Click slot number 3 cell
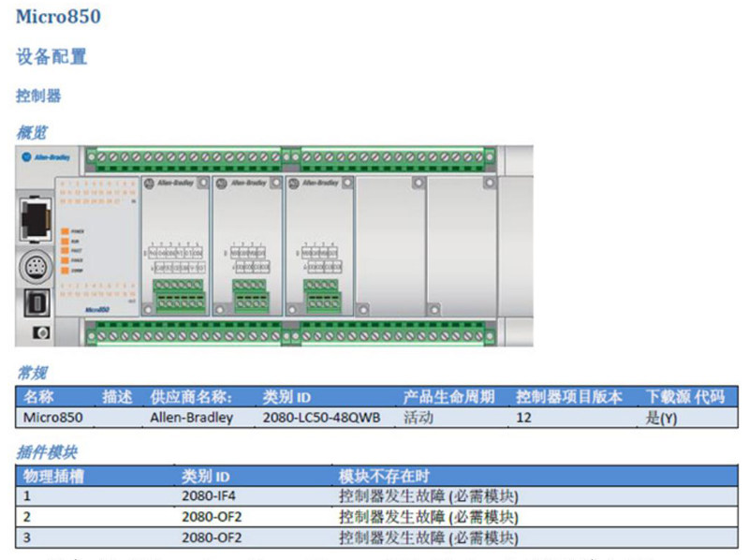 click(x=27, y=538)
